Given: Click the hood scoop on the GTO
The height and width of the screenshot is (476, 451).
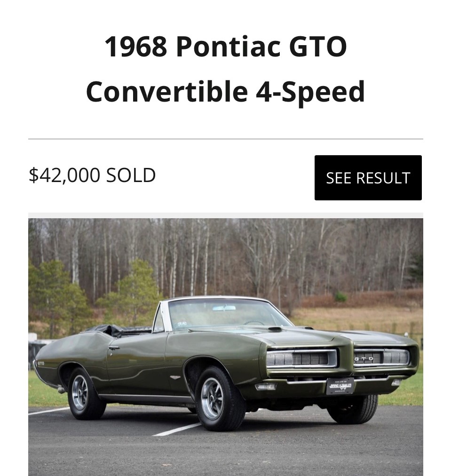Looking at the screenshot, I should tap(275, 329).
